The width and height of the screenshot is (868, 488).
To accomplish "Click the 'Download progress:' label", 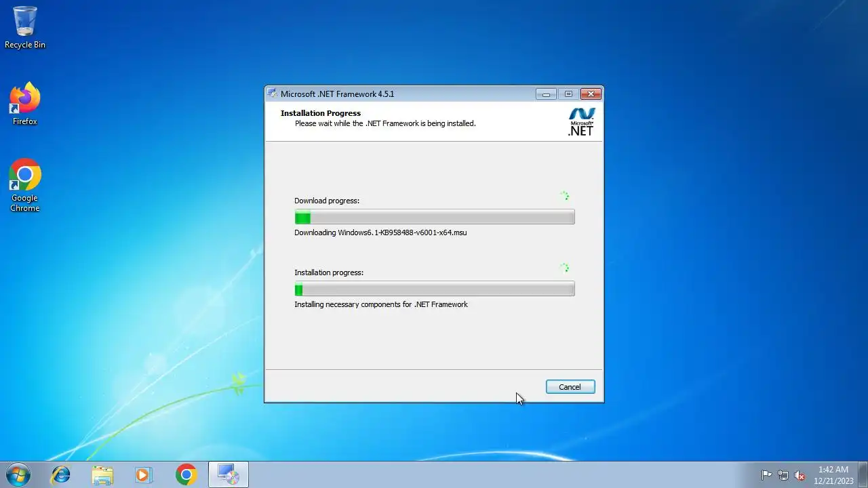I will pyautogui.click(x=327, y=201).
